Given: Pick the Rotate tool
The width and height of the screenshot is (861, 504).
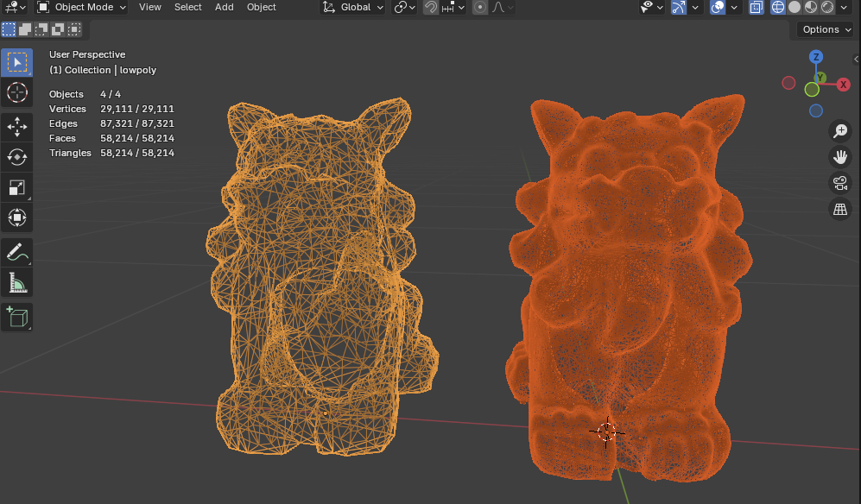Looking at the screenshot, I should pos(17,157).
